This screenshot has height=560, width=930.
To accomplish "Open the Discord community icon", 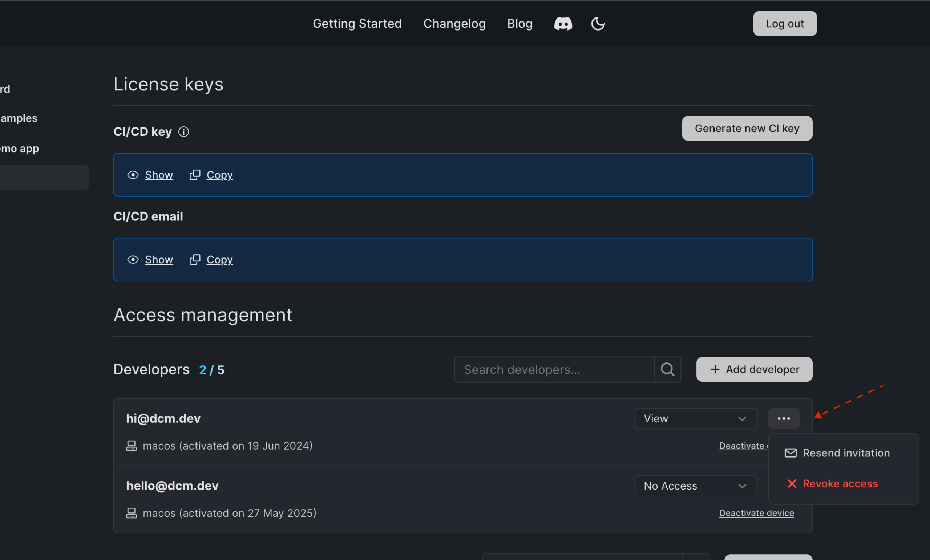I will pyautogui.click(x=563, y=24).
